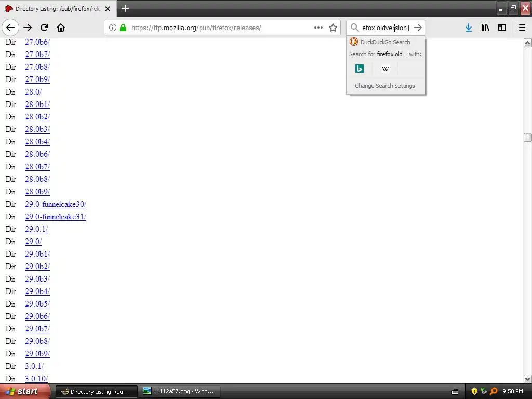Open Change Search Settings
Image resolution: width=532 pixels, height=399 pixels.
click(385, 86)
